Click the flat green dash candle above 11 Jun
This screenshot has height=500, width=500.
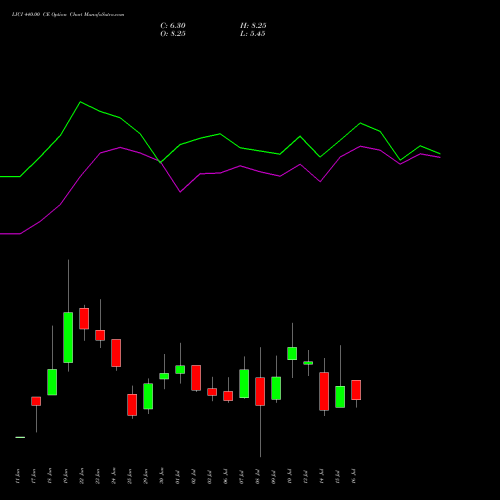(x=20, y=437)
